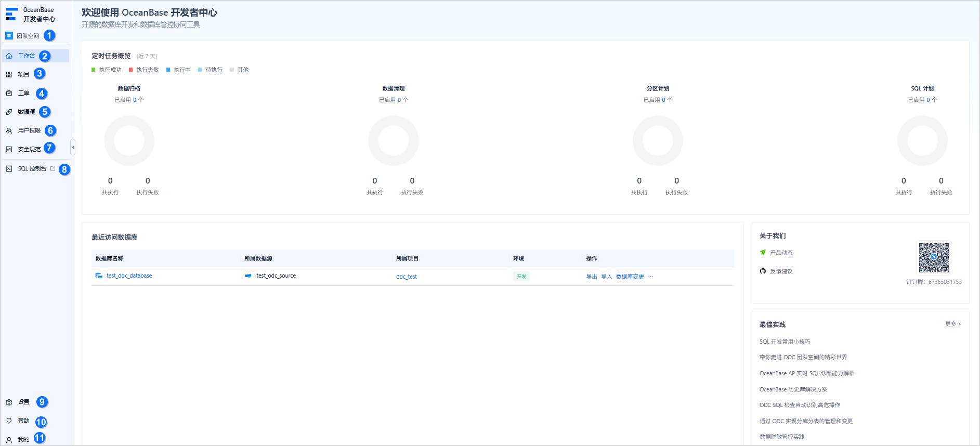Image resolution: width=980 pixels, height=446 pixels.
Task: Open the 反馈建议 link
Action: click(781, 271)
